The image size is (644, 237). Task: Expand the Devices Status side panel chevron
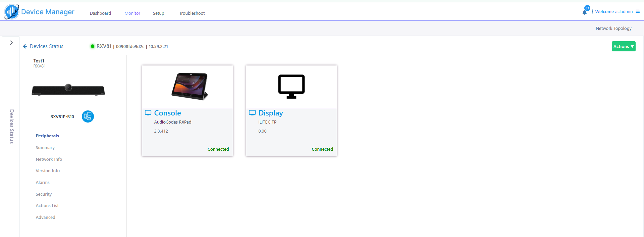(x=11, y=43)
